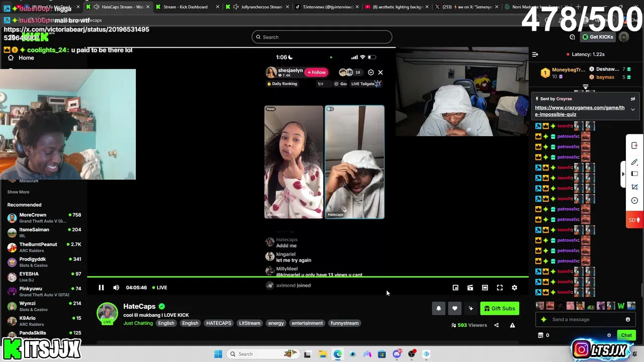Click the Just Chatting category link
This screenshot has height=362, width=644.
(x=138, y=323)
